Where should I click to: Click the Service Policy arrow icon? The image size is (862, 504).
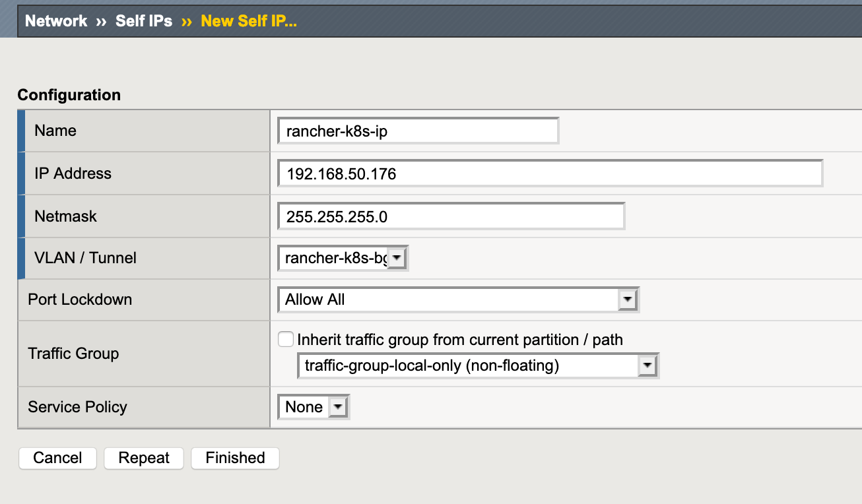tap(337, 407)
